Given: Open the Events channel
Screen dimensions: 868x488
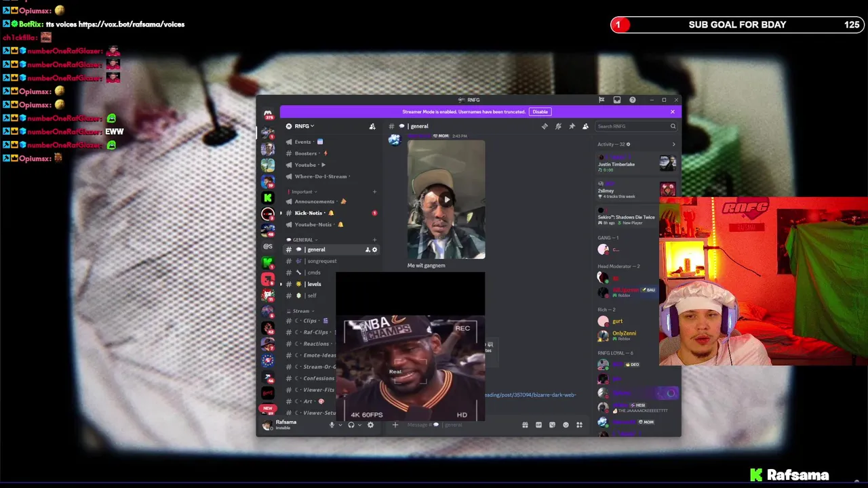Looking at the screenshot, I should coord(331,142).
